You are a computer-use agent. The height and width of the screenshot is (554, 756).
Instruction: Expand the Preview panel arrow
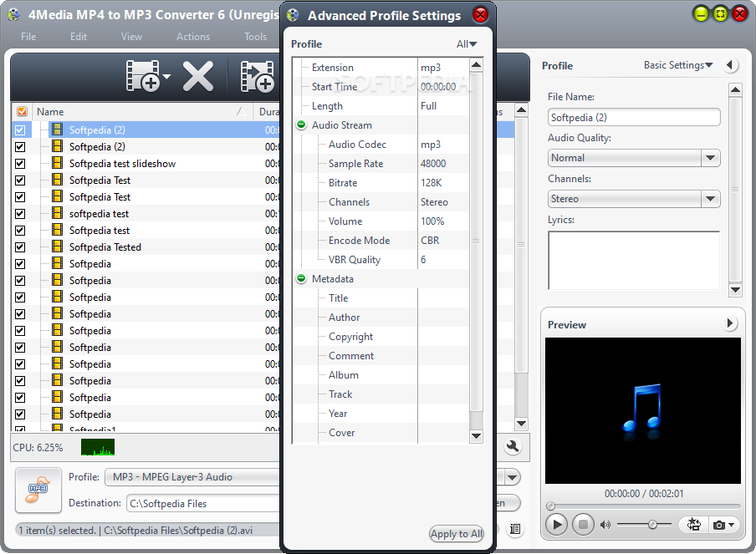coord(730,323)
